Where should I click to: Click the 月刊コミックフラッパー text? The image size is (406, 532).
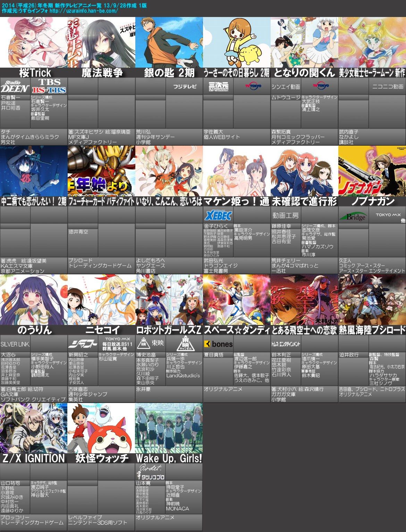tap(298, 137)
